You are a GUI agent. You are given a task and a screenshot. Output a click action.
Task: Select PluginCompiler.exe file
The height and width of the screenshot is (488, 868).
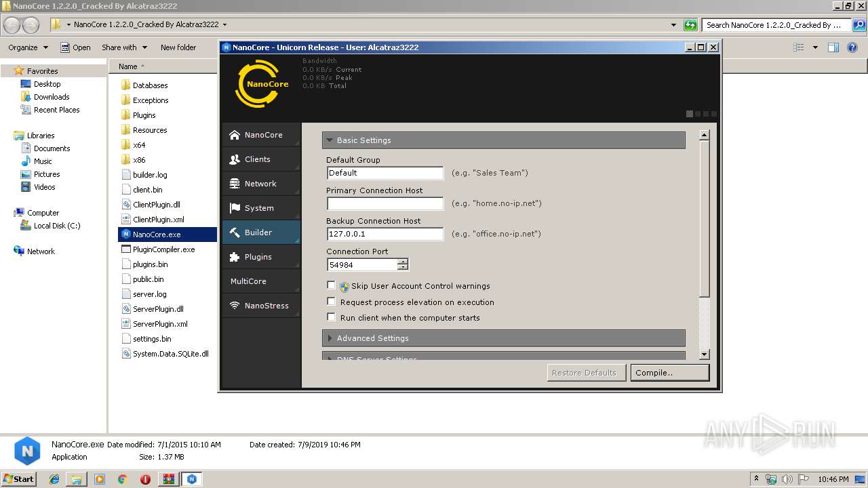click(x=163, y=249)
